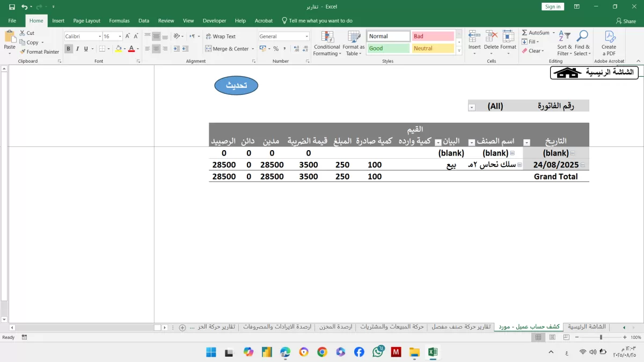Click the الشاشة الرئيسية home button
The height and width of the screenshot is (362, 644).
[594, 72]
